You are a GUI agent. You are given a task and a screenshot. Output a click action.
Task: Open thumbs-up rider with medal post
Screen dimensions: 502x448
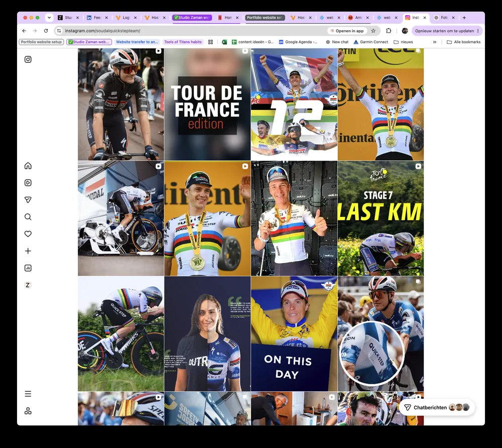pos(294,218)
